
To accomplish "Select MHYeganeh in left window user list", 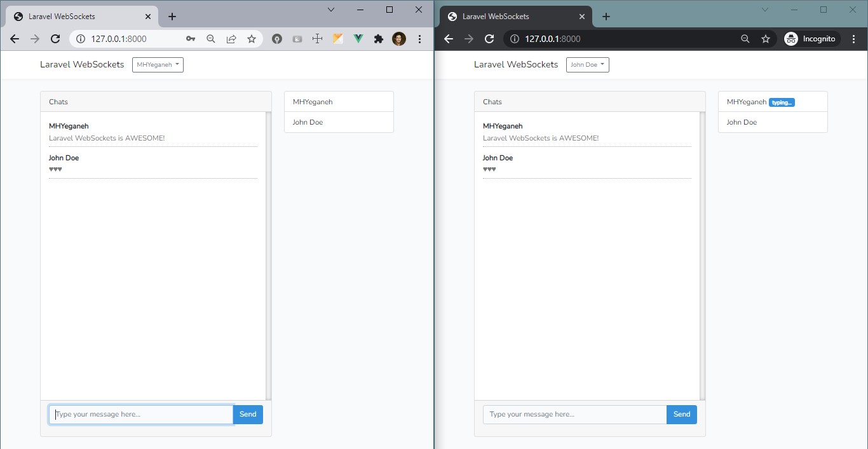I will 339,102.
